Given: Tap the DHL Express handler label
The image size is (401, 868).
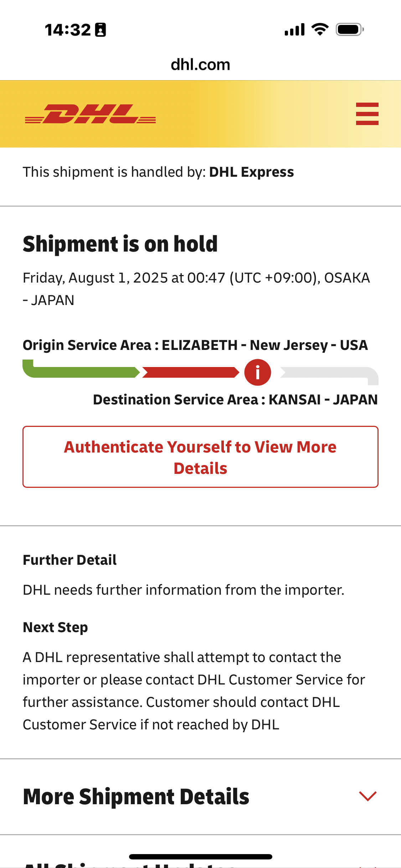Looking at the screenshot, I should click(x=251, y=172).
